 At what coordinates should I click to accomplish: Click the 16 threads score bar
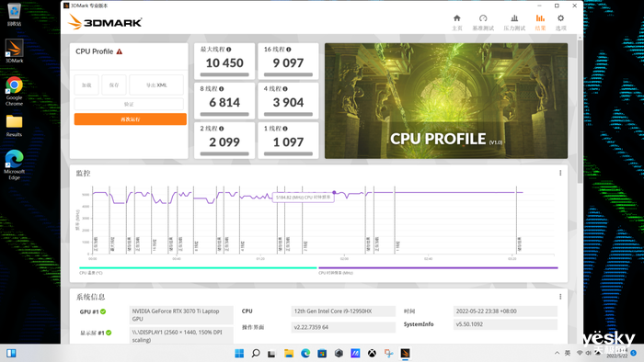coord(288,74)
